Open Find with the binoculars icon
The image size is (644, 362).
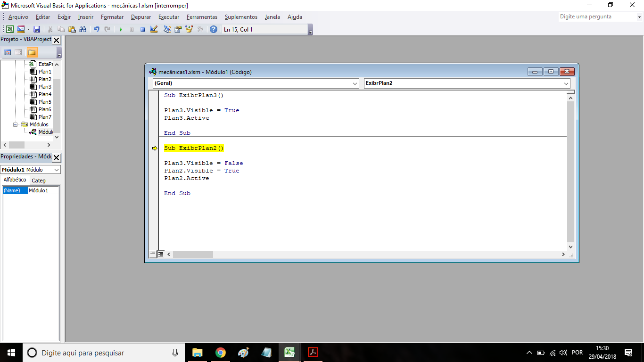[83, 29]
